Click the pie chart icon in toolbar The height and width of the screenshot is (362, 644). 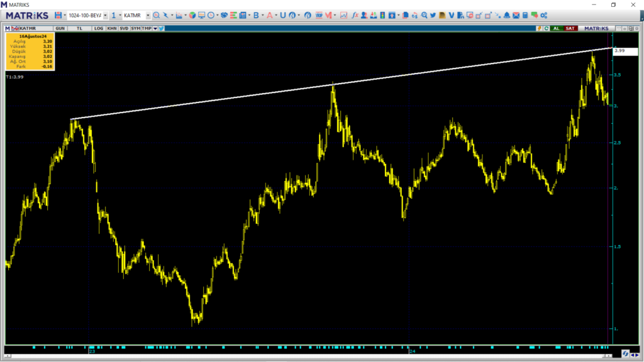click(x=192, y=15)
